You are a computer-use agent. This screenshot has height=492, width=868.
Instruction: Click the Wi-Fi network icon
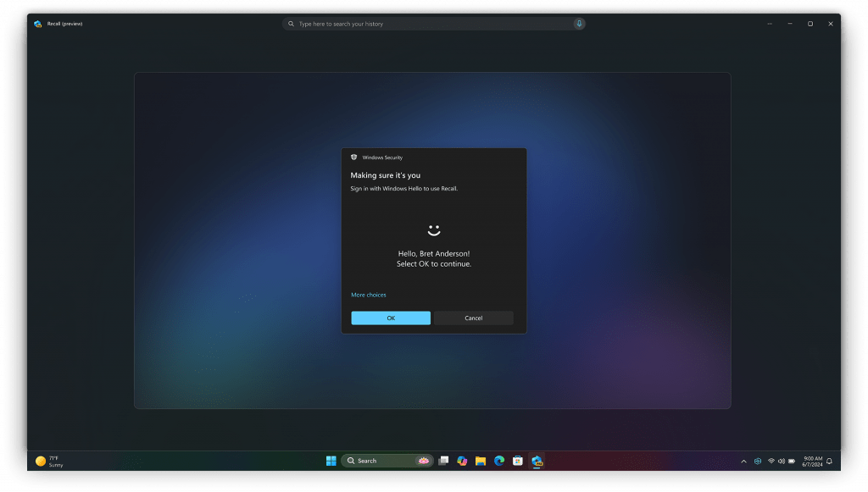coord(771,462)
